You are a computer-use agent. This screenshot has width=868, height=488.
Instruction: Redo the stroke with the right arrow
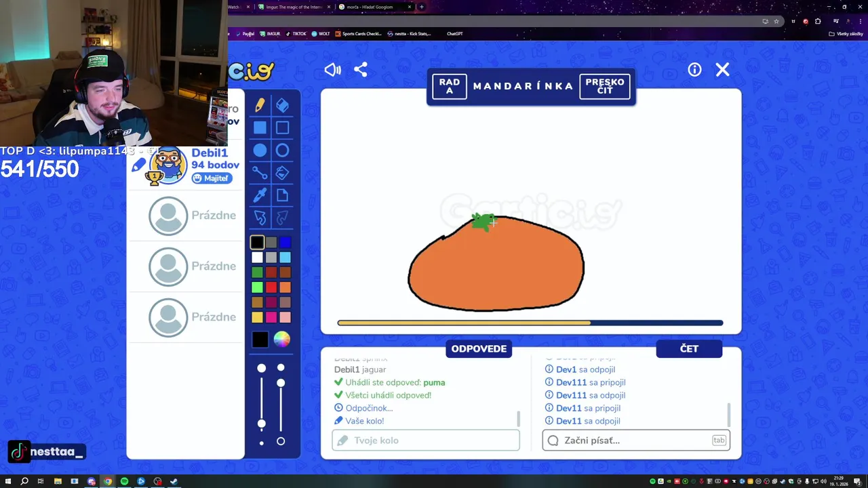pos(282,218)
